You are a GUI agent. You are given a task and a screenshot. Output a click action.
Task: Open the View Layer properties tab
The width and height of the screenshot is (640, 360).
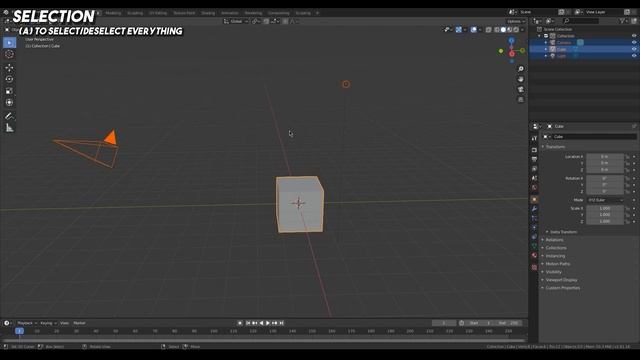tap(534, 169)
